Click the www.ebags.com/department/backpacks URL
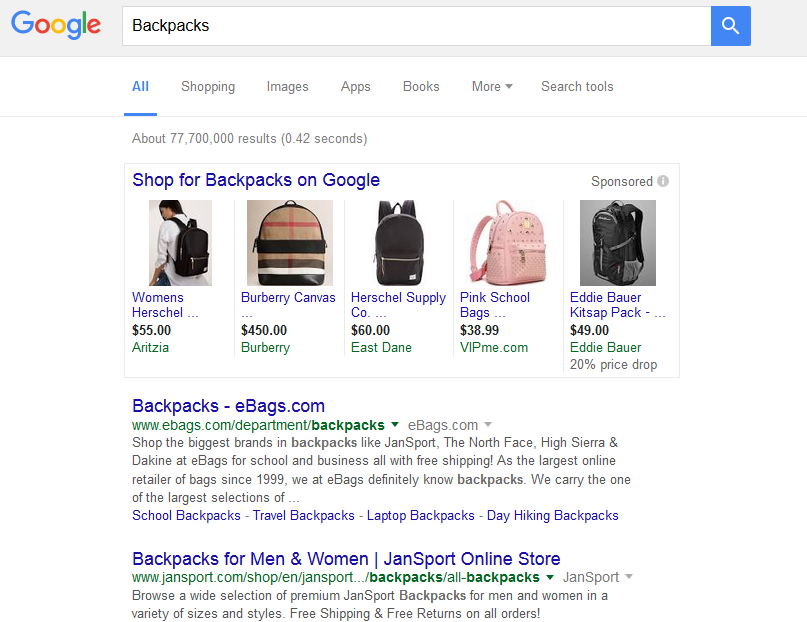The width and height of the screenshot is (807, 622). pyautogui.click(x=258, y=425)
